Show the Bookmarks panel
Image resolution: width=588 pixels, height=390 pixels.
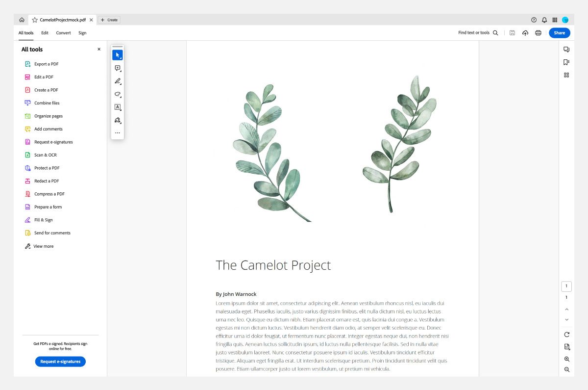coord(566,62)
